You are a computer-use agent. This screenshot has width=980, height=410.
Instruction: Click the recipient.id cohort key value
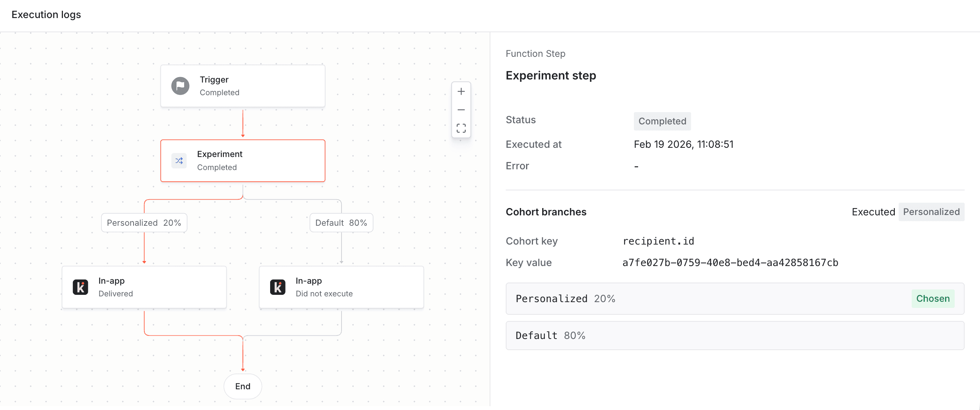click(658, 241)
